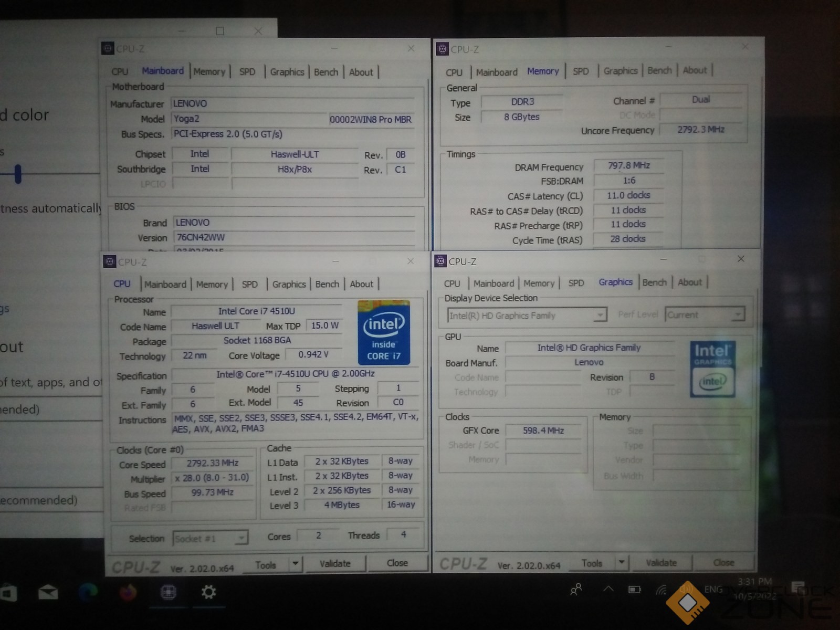The width and height of the screenshot is (840, 630).
Task: Click the 598.4 MHz GFX Core value
Action: pyautogui.click(x=543, y=430)
